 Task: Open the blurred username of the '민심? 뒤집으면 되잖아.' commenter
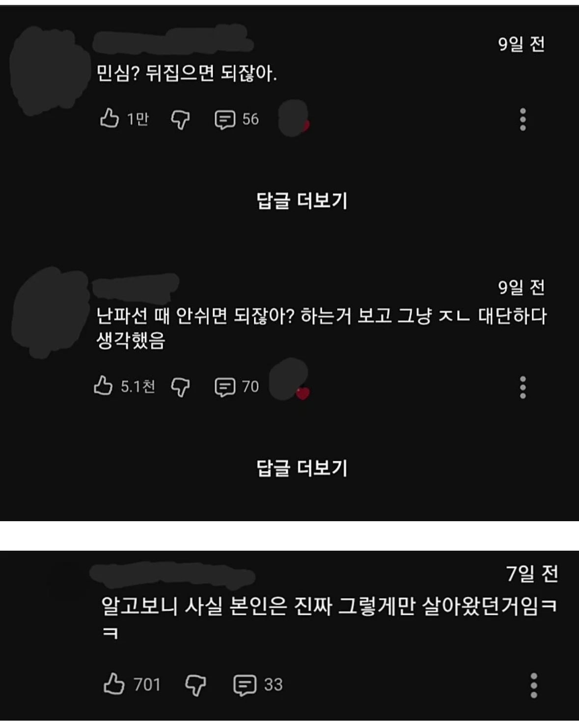click(173, 38)
